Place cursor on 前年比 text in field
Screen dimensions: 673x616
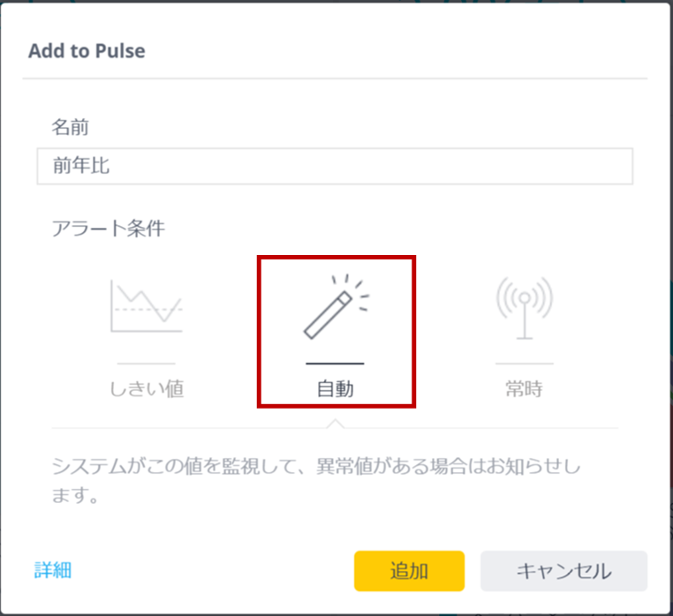(x=81, y=166)
